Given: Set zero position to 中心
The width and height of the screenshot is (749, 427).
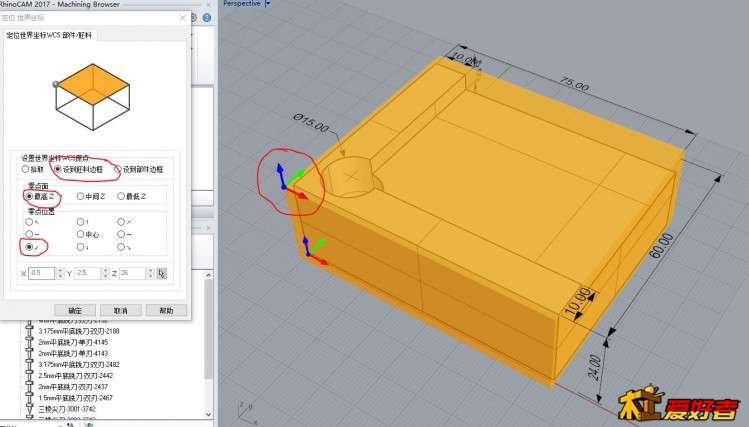Looking at the screenshot, I should 88,235.
